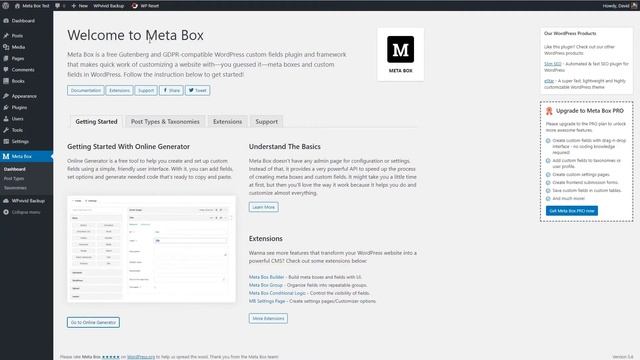Open the MB Settings Page link
The image size is (640, 360).
267,301
